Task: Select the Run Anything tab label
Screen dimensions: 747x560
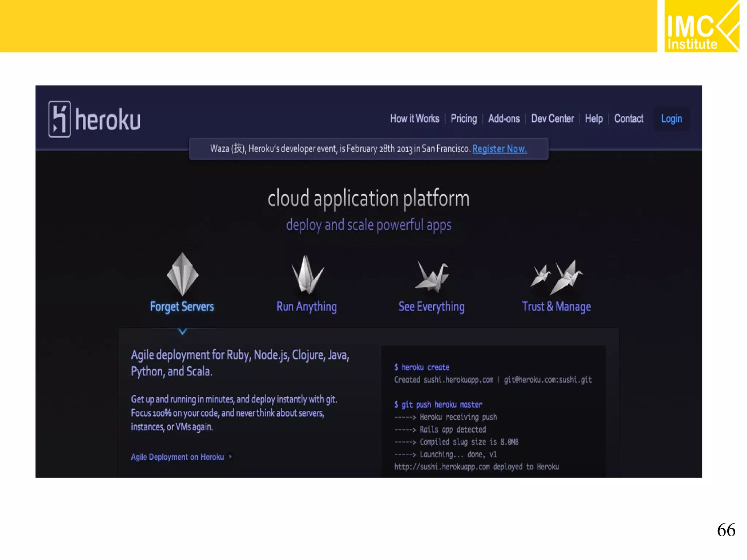Action: (x=306, y=307)
